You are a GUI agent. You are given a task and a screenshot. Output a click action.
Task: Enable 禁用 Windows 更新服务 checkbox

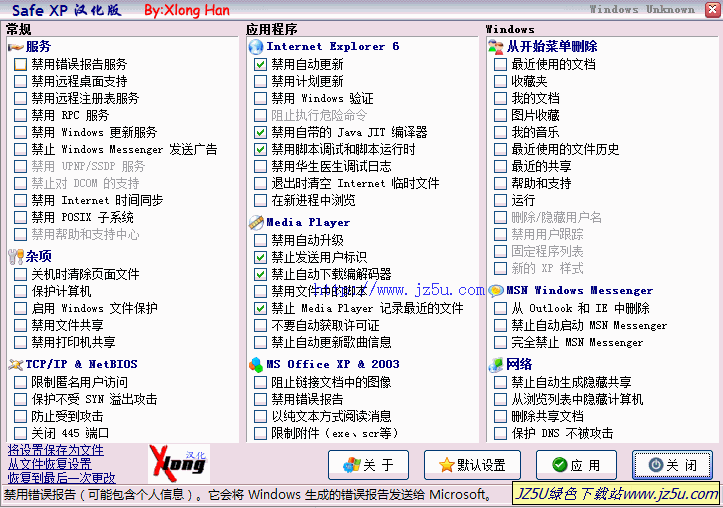(20, 133)
